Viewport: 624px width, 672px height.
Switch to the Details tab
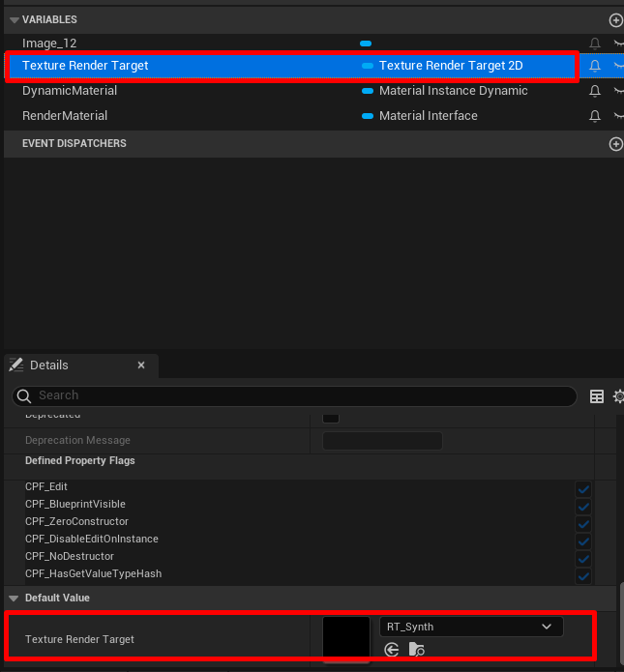click(81, 365)
